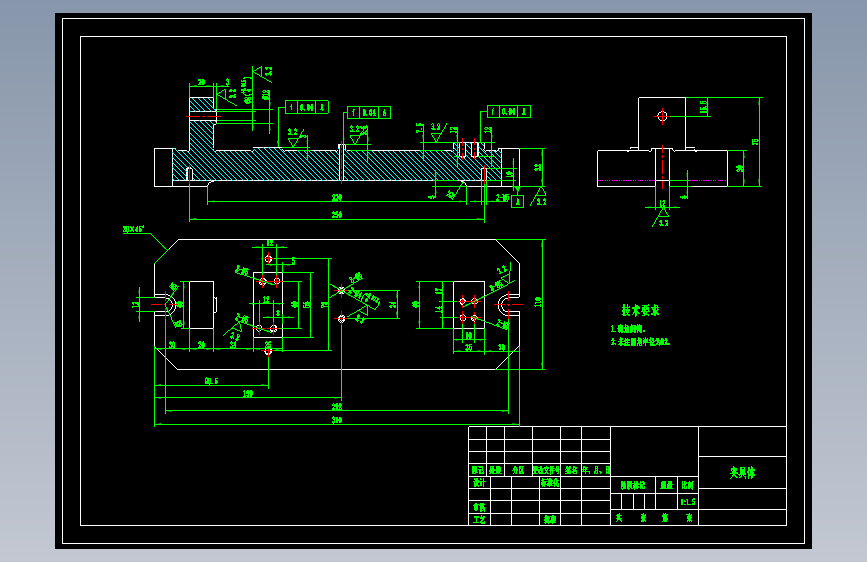Click the 分区 column header
Screen dimensions: 867x562
[518, 470]
